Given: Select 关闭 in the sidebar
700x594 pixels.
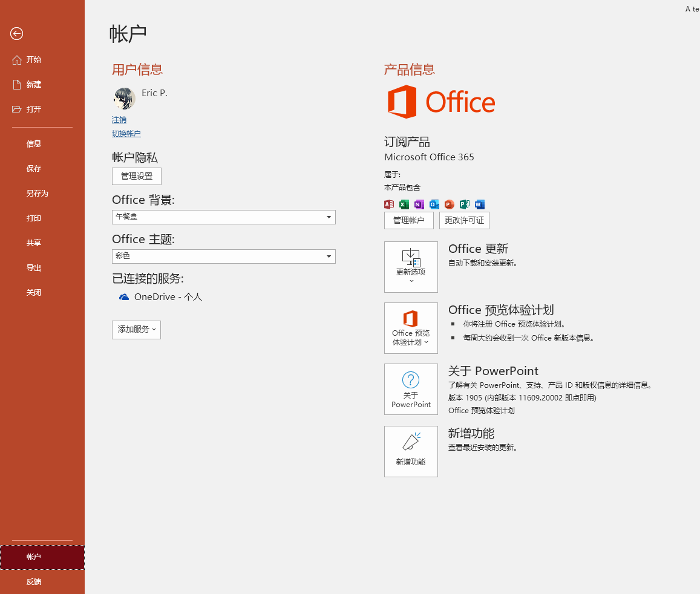Looking at the screenshot, I should point(42,293).
